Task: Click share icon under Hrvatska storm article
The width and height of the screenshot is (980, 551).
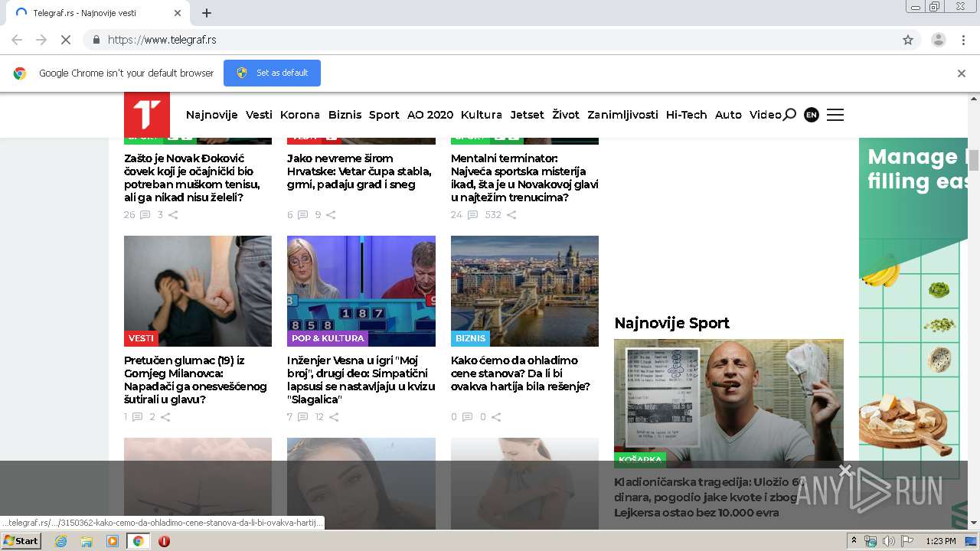Action: (331, 215)
